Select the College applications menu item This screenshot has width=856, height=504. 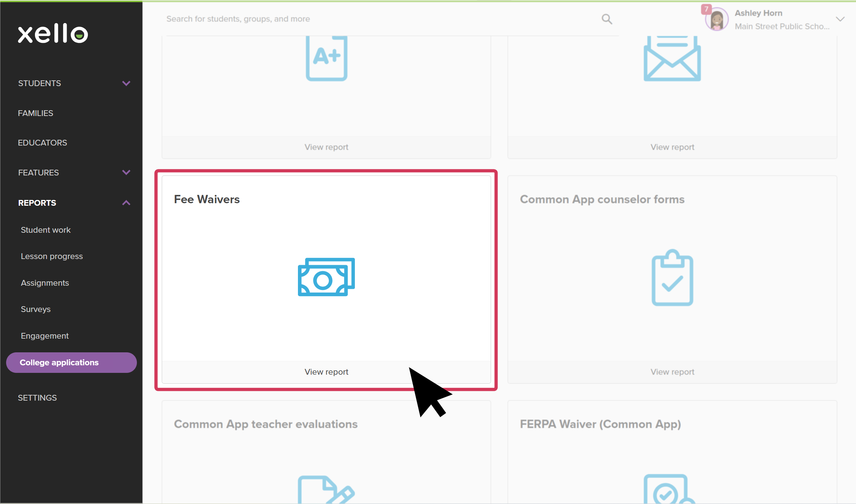[x=71, y=362]
